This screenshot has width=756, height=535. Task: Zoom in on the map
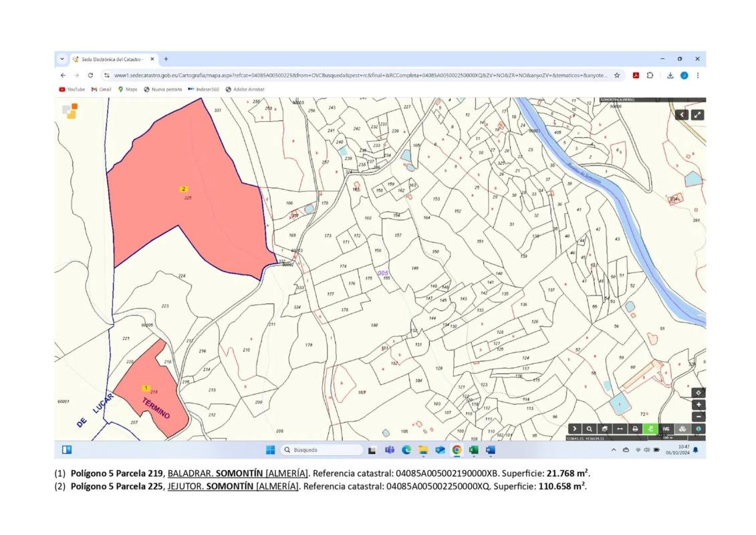coord(699,405)
